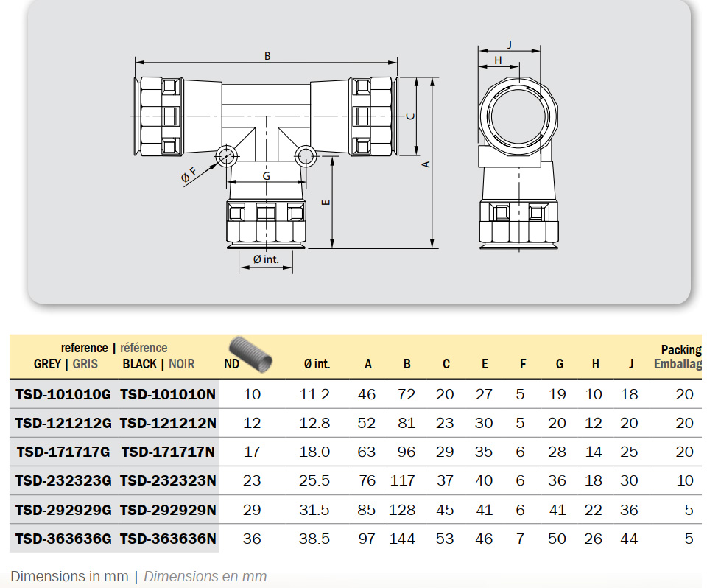Choose the TSD-363636N black reference
Viewport: 707px width, 588px height.
point(169,539)
